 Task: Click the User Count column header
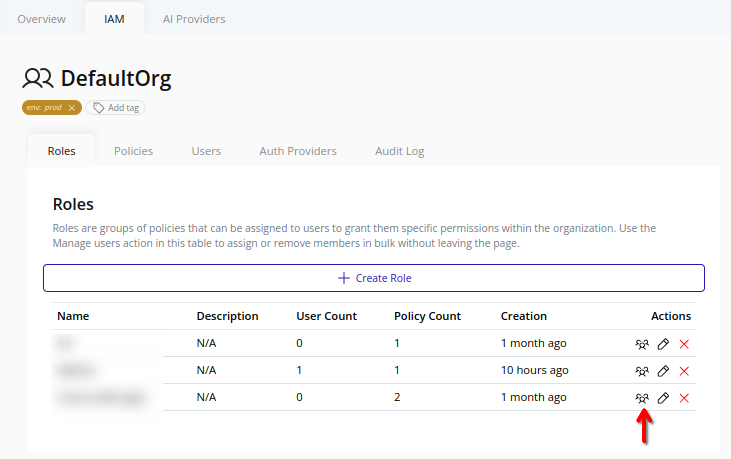326,316
